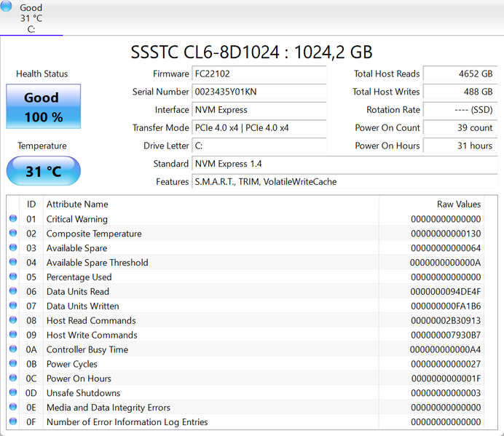The width and height of the screenshot is (504, 436).
Task: Click the Critical Warning status dot icon
Action: (x=13, y=219)
